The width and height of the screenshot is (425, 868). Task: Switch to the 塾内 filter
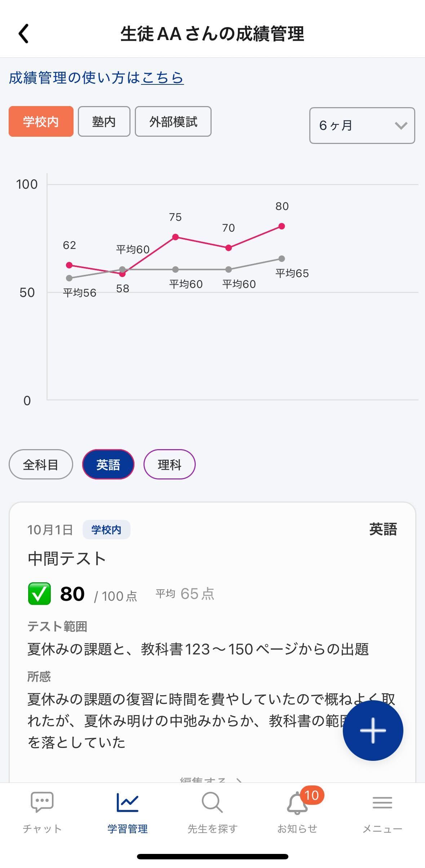pos(104,122)
